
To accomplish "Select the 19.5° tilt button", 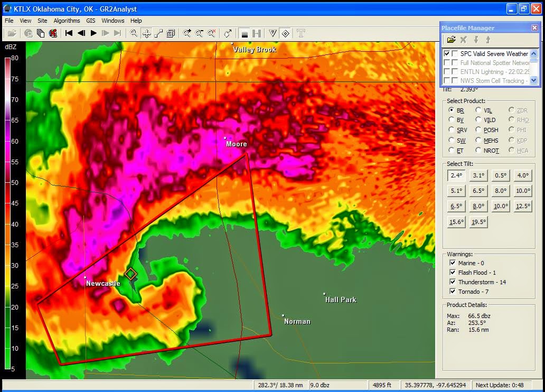I will (478, 221).
